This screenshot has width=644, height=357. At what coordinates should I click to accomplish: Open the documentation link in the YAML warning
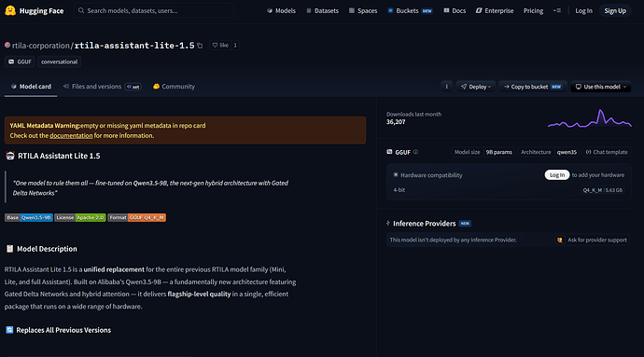[71, 136]
